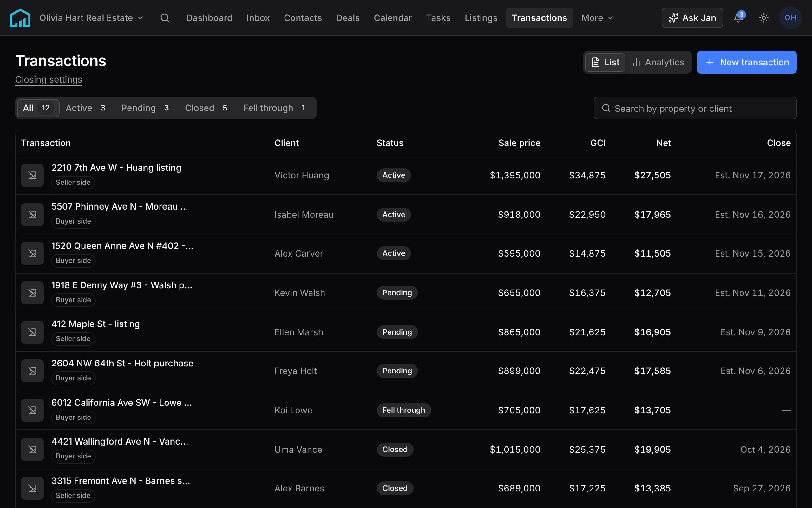Click the image placeholder for 2604 NW 64th St
This screenshot has width=812, height=508.
[x=32, y=371]
